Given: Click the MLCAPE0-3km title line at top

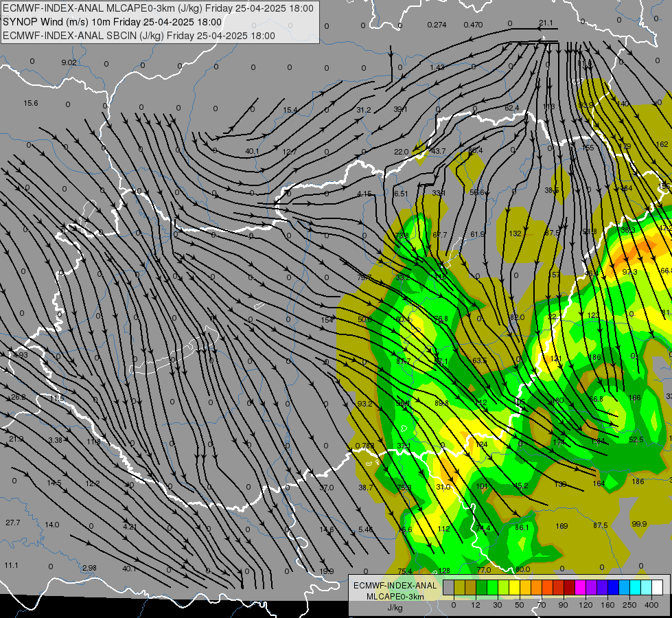Looking at the screenshot, I should point(158,8).
